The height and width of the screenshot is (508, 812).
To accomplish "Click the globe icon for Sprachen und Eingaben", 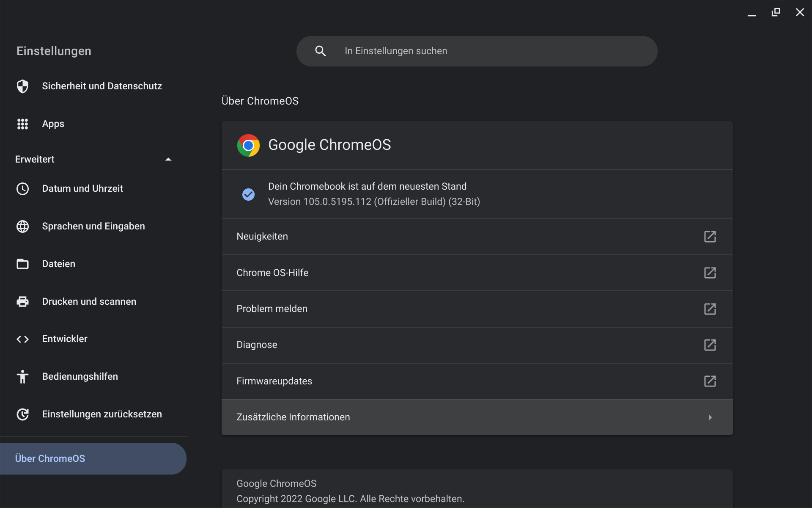I will coord(22,226).
